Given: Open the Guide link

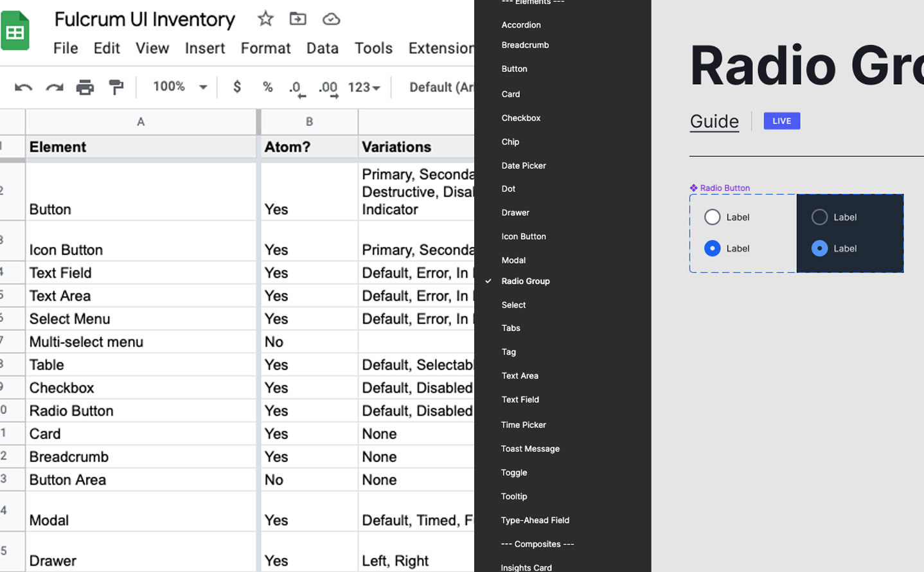Looking at the screenshot, I should click(x=714, y=121).
